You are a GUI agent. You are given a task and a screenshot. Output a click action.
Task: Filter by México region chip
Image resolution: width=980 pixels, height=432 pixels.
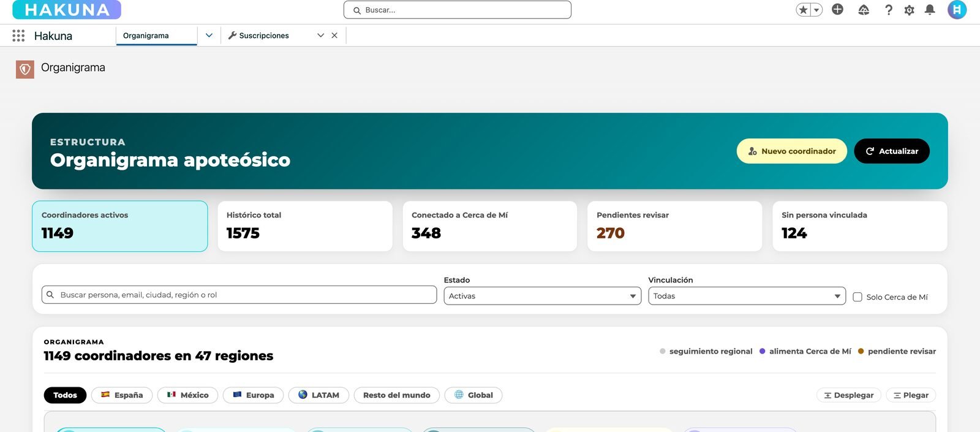click(x=187, y=395)
